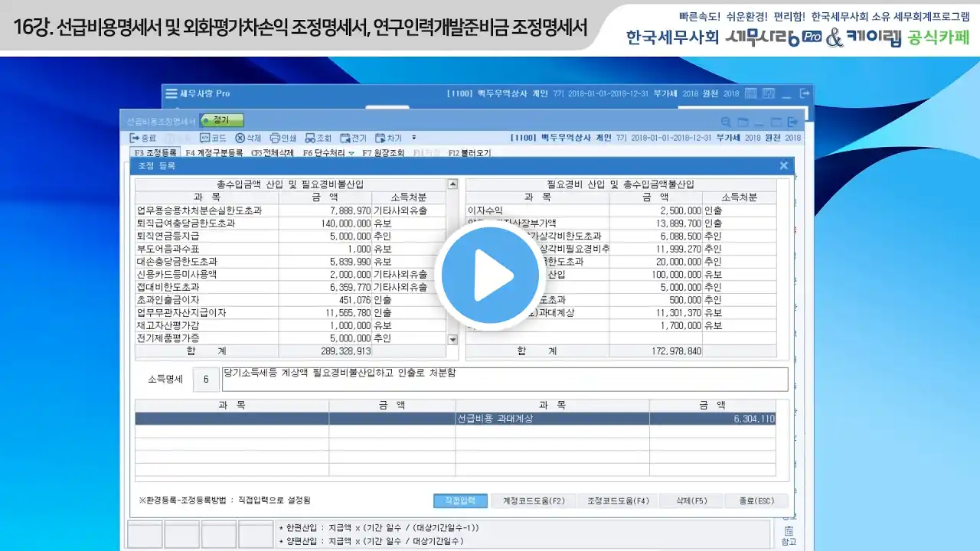Viewport: 980px width, 551px height.
Task: Click 삭제 delete toolbar icon
Action: coord(248,138)
